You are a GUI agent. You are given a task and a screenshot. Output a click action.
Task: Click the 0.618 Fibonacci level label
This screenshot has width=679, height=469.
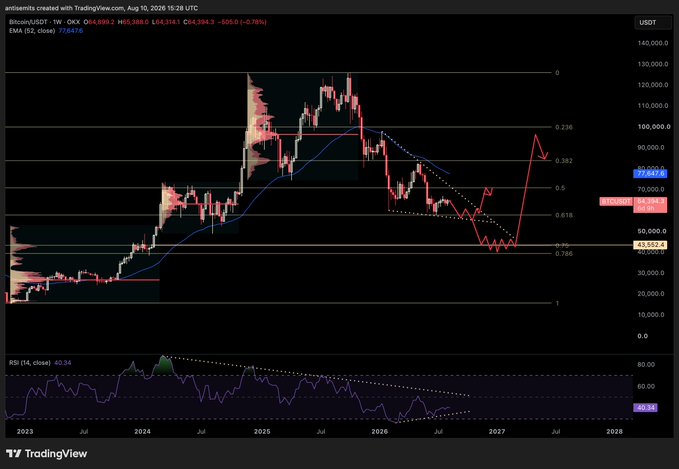pyautogui.click(x=563, y=215)
